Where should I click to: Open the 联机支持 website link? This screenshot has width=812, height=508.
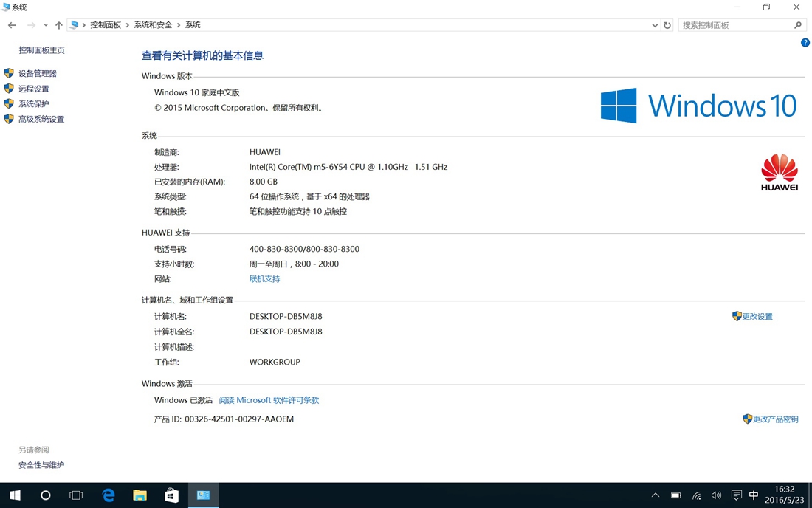tap(264, 278)
